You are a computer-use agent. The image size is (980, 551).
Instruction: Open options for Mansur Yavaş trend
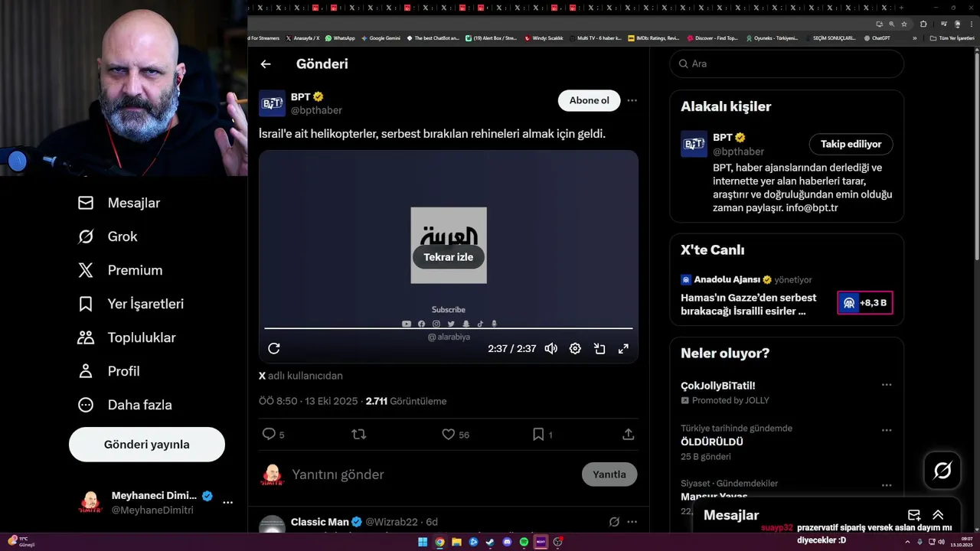tap(887, 485)
